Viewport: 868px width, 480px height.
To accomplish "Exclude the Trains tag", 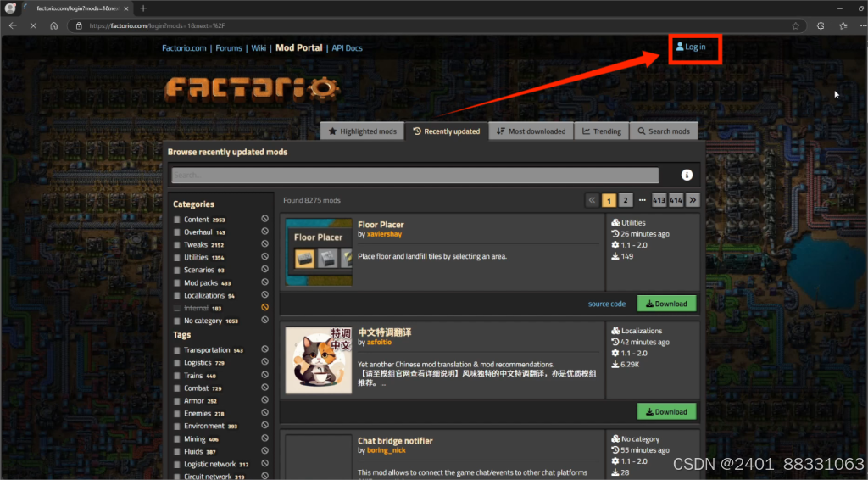I will click(265, 375).
